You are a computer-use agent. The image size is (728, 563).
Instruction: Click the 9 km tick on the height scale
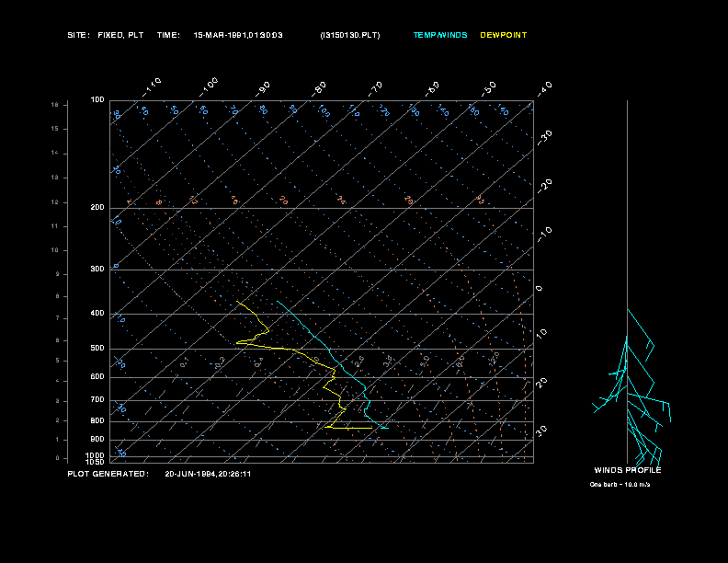click(x=58, y=274)
